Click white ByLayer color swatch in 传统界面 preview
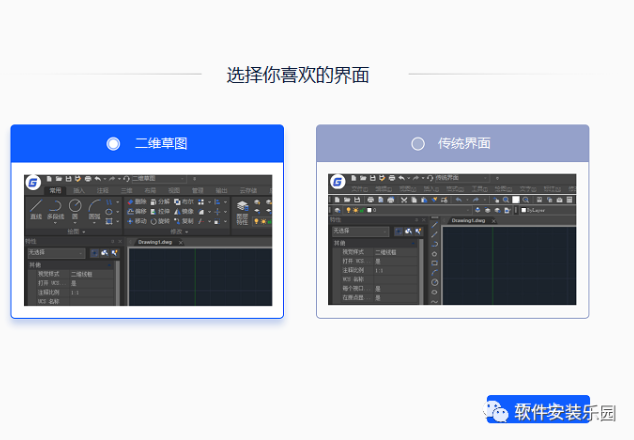 pos(523,210)
